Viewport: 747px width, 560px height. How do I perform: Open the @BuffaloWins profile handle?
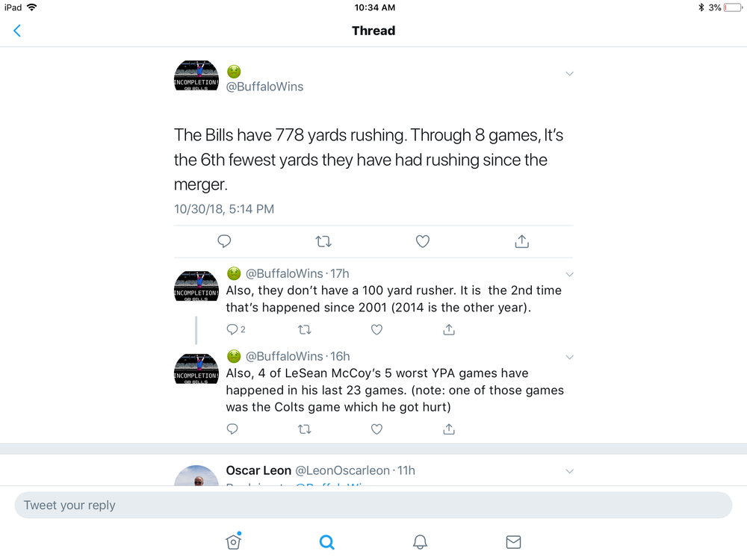click(264, 87)
